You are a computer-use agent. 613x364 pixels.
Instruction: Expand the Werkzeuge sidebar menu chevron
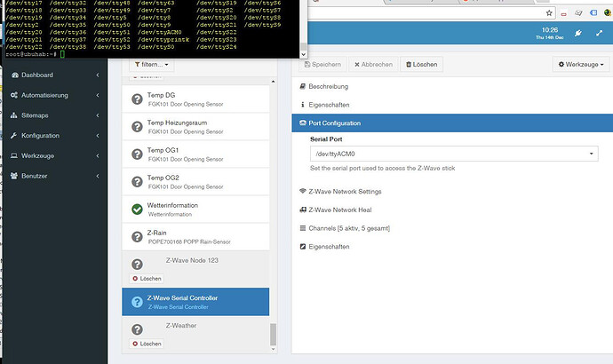(98, 156)
